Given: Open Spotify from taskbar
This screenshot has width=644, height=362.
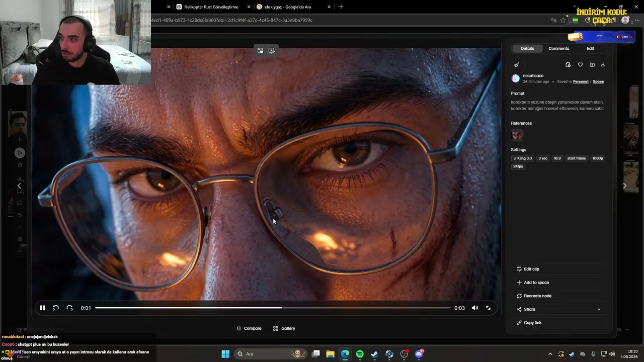Looking at the screenshot, I should 360,354.
